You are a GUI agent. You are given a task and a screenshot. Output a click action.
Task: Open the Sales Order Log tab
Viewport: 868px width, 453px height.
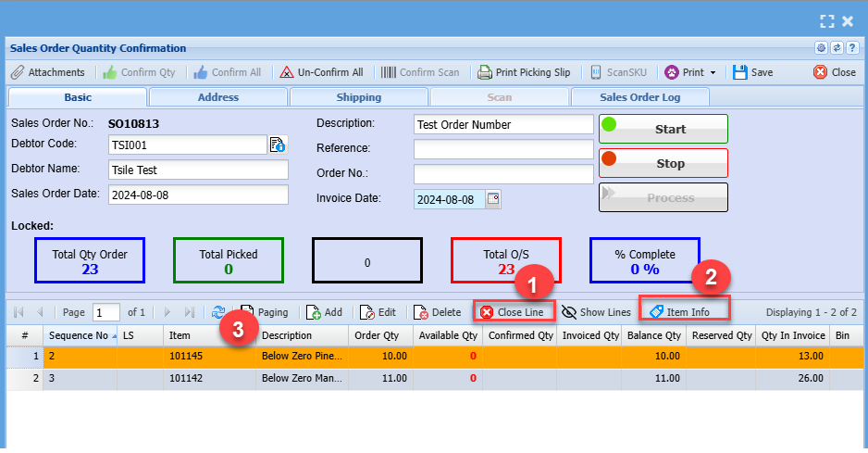(x=640, y=97)
